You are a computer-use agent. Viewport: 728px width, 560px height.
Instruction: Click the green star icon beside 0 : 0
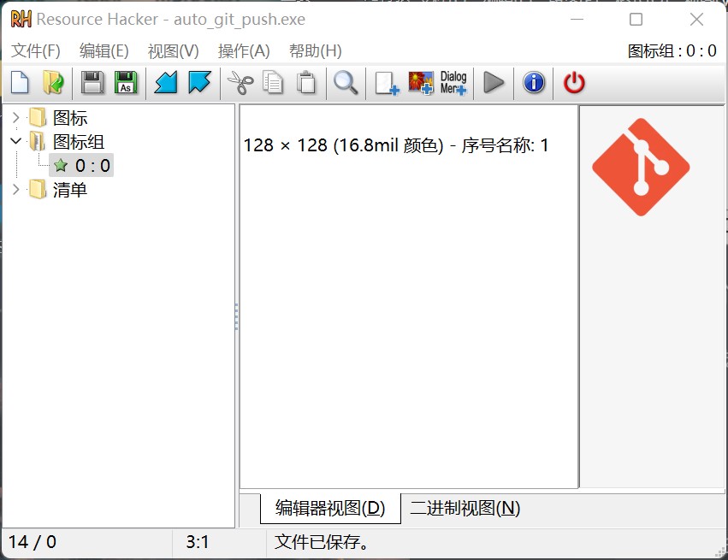pyautogui.click(x=61, y=166)
